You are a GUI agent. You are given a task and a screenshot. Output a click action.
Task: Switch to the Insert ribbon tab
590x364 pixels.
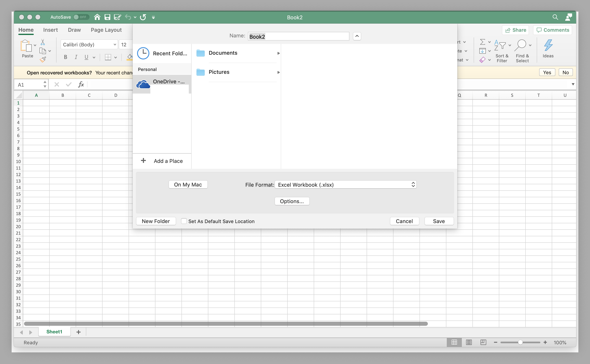coord(50,30)
